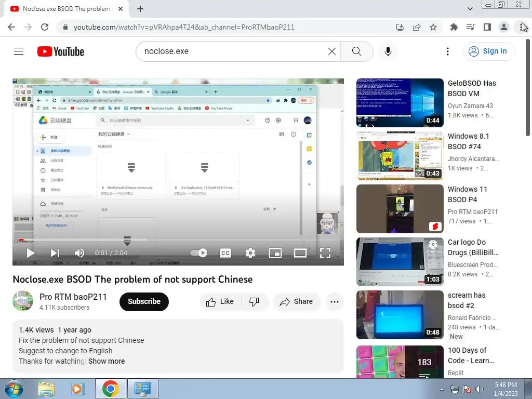Open scream has bsod #2 video title
Screen dimensions: 532x399
(x=467, y=300)
